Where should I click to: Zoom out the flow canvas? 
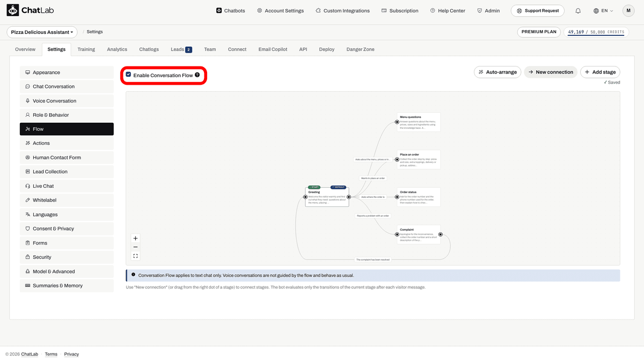tap(135, 247)
